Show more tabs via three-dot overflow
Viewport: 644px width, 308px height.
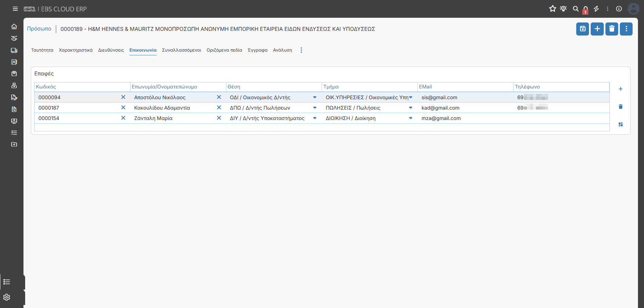[301, 50]
